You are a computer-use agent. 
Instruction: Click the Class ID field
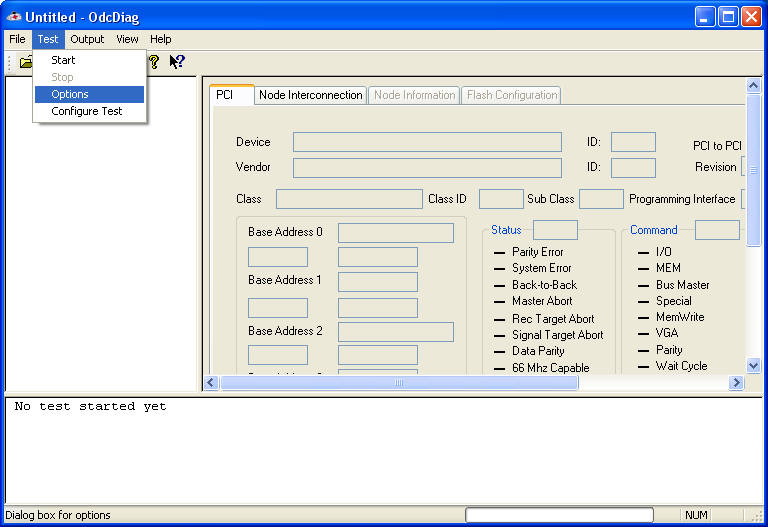pyautogui.click(x=501, y=199)
